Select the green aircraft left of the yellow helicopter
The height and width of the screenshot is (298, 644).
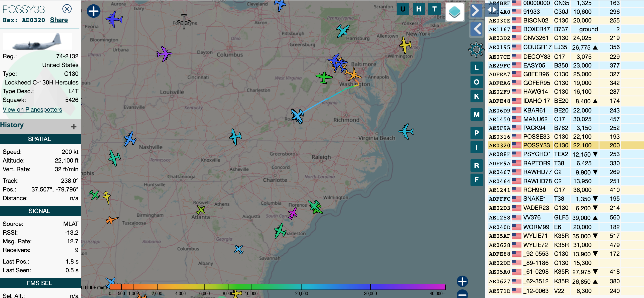(95, 195)
